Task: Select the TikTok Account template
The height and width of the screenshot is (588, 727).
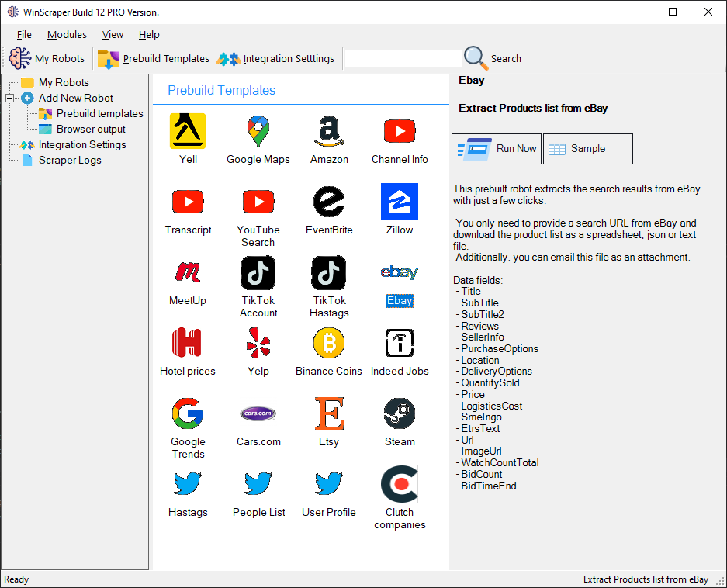Action: click(x=258, y=272)
